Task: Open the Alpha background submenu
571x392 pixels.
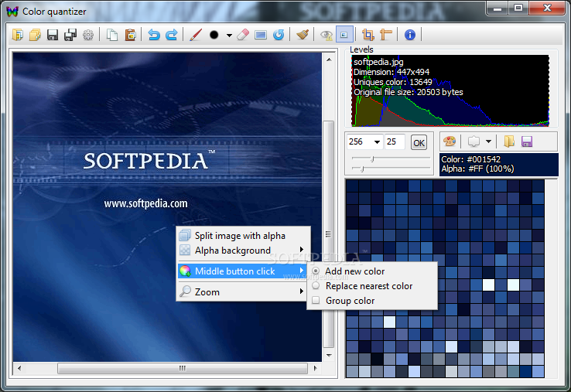Action: point(243,251)
